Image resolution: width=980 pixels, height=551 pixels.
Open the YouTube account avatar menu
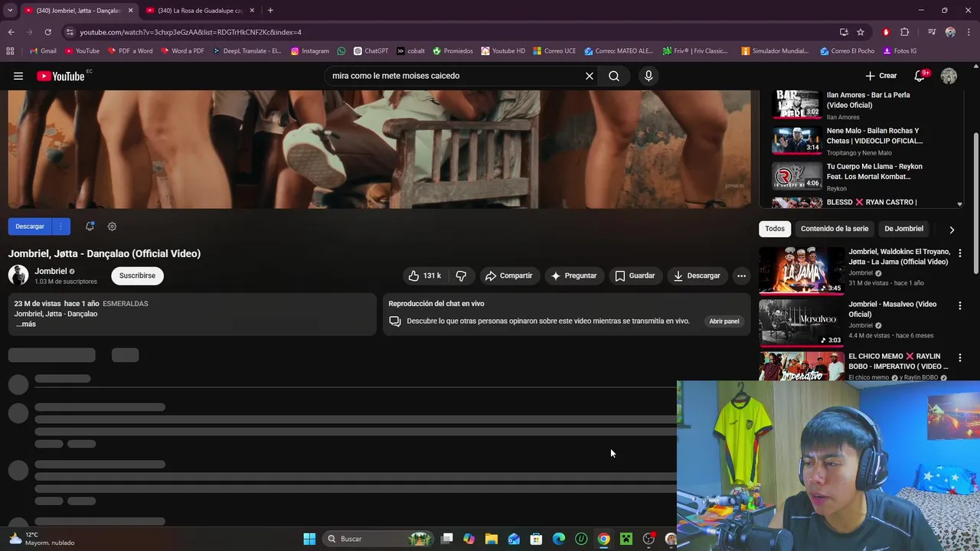[949, 76]
